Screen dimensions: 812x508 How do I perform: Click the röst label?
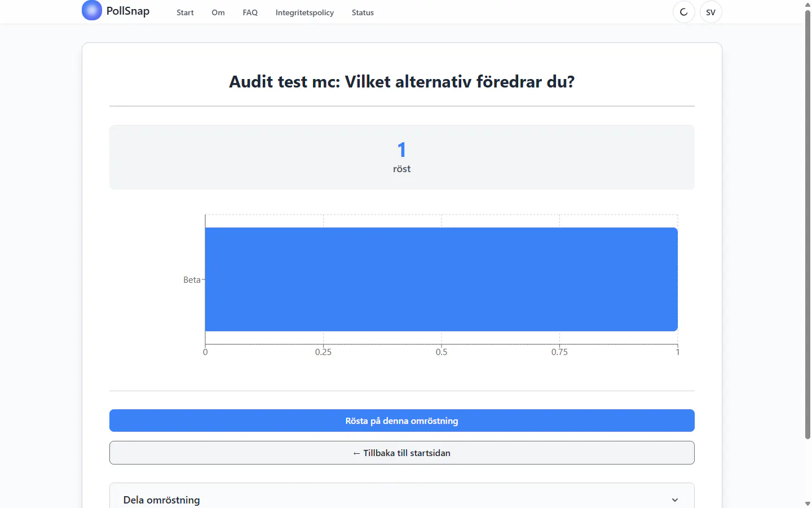tap(401, 169)
